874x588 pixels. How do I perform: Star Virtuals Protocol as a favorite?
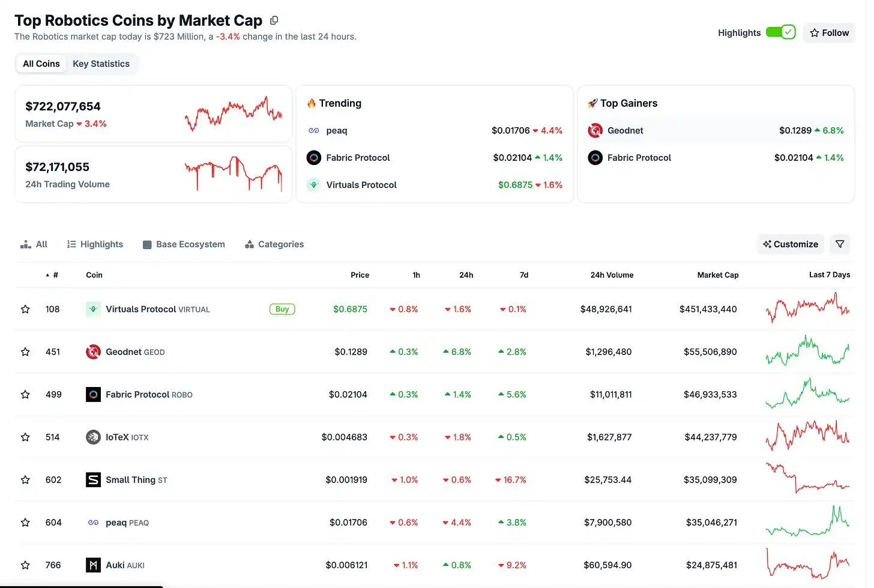(x=25, y=310)
